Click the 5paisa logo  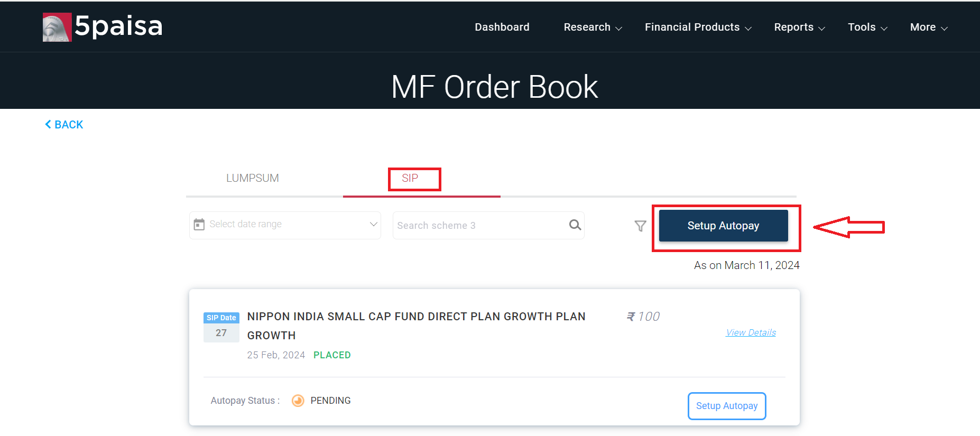pos(103,26)
